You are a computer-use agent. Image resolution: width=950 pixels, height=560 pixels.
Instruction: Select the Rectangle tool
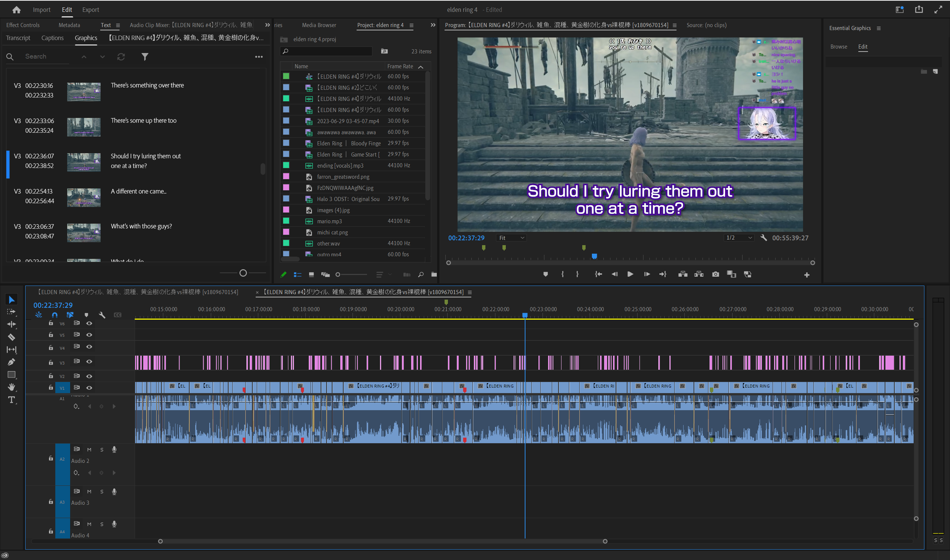[12, 375]
